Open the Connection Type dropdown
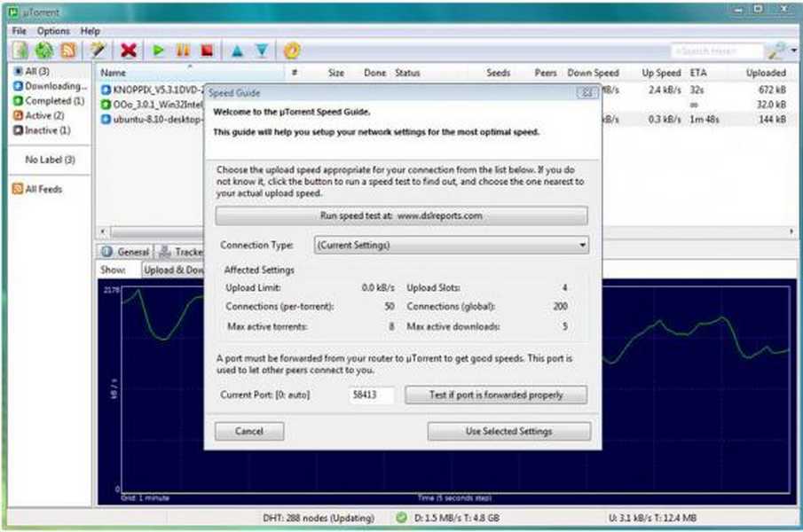The width and height of the screenshot is (803, 532). coord(451,245)
